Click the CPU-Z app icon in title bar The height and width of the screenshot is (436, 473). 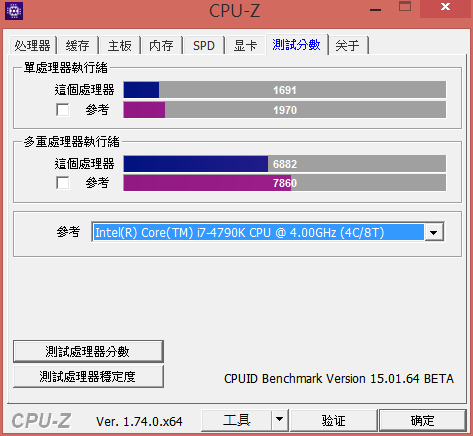14,11
